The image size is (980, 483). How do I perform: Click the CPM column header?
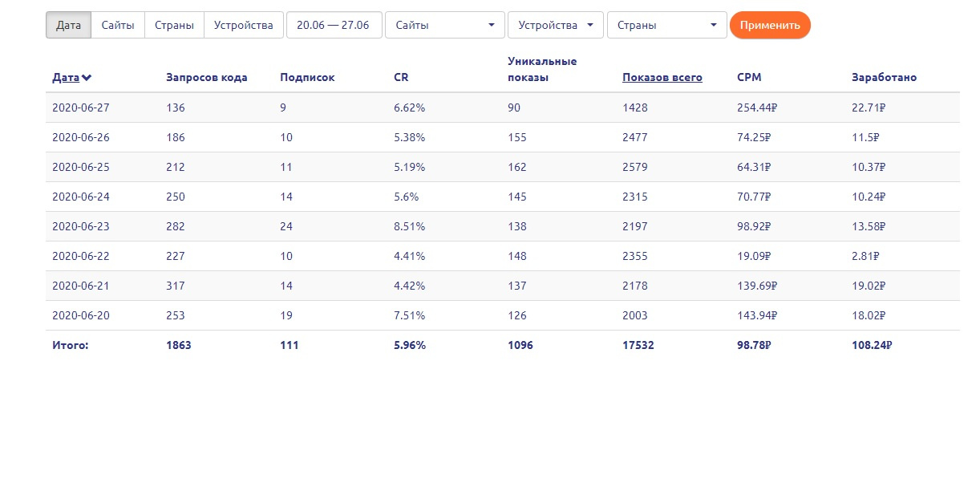point(749,78)
